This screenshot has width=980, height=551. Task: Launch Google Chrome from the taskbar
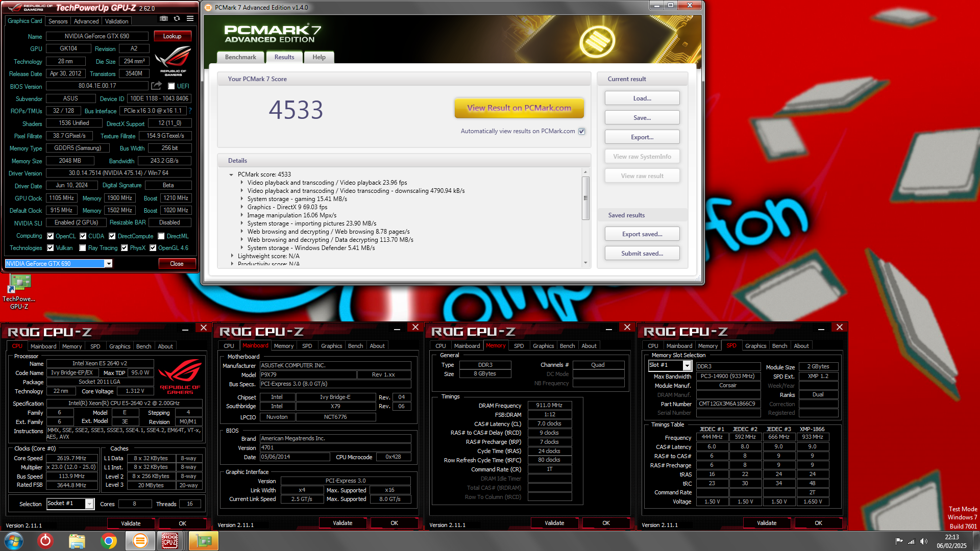click(108, 541)
